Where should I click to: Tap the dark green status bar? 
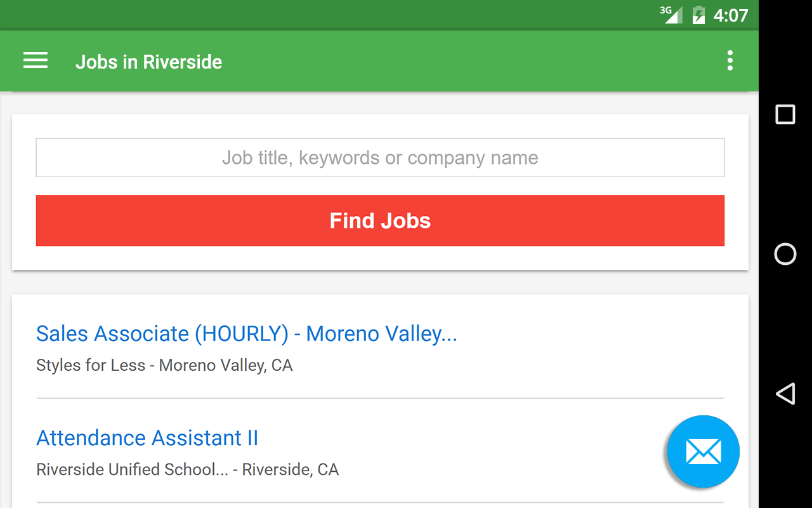pos(317,15)
